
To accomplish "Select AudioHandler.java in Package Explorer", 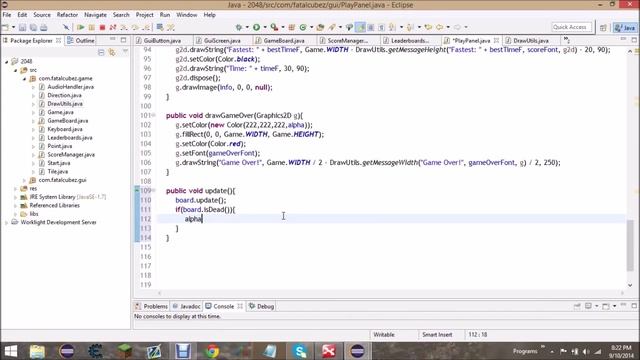I will [x=70, y=87].
